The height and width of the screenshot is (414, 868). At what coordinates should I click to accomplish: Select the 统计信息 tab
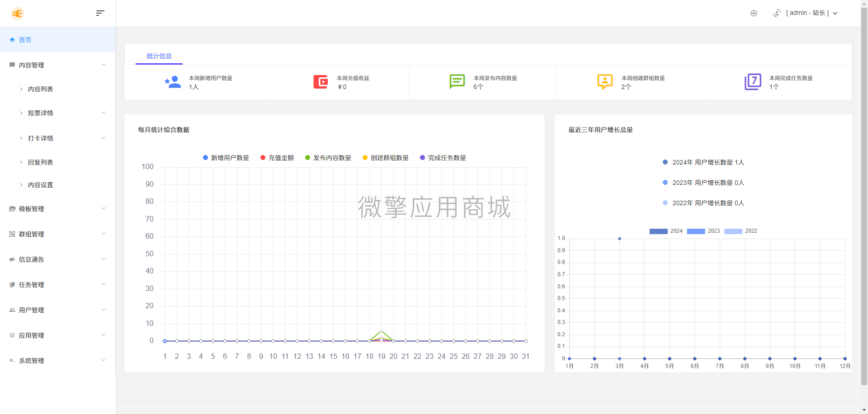159,56
